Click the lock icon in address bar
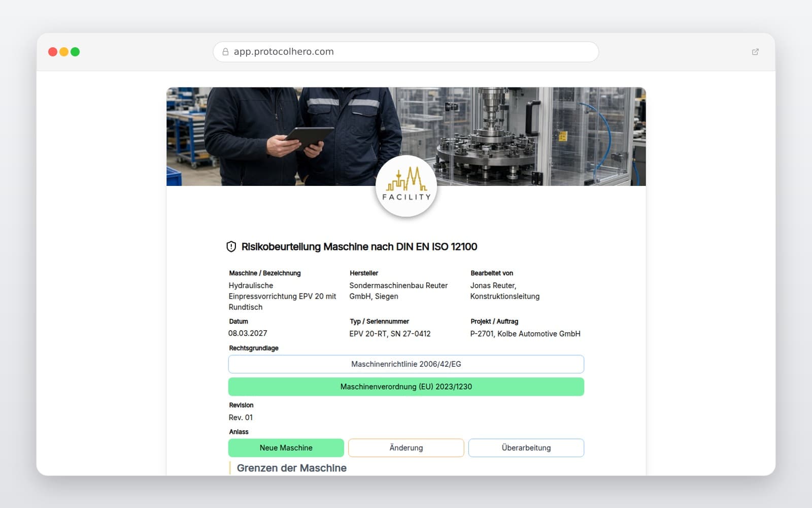This screenshot has height=508, width=812. point(225,52)
